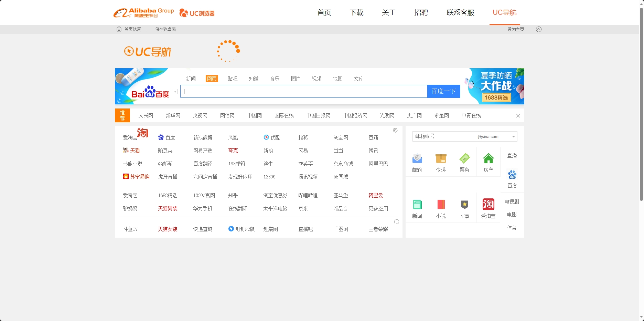Click the 钉钉PC版 link with the blue icon
644x321 pixels.
pyautogui.click(x=241, y=229)
